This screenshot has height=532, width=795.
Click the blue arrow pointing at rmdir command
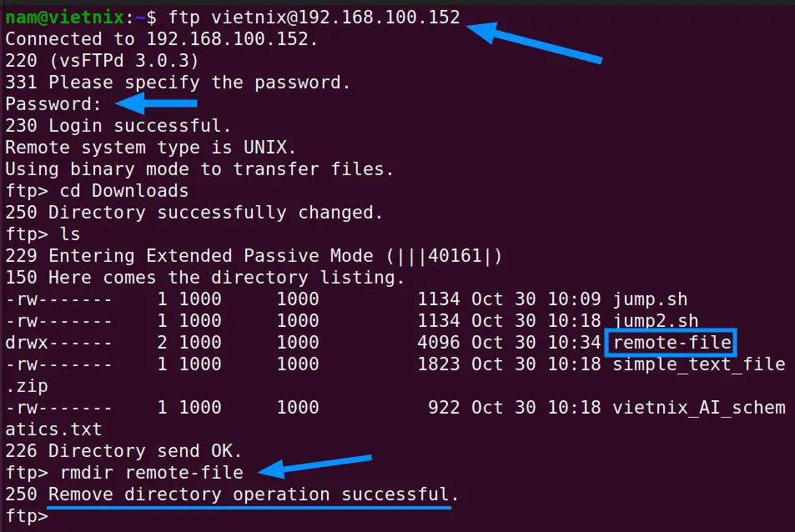coord(314,467)
